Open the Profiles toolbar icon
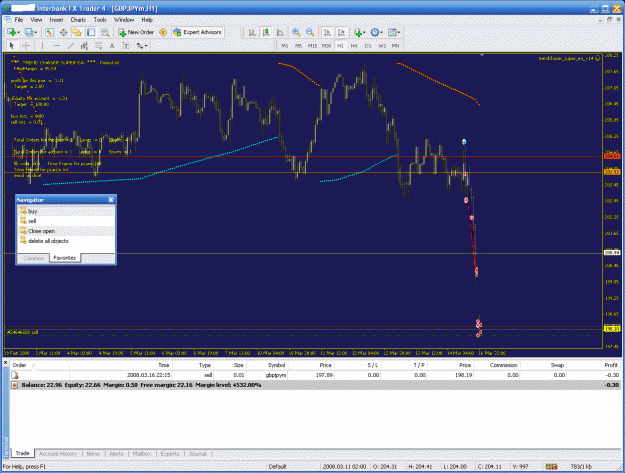The height and width of the screenshot is (473, 625). pos(29,32)
